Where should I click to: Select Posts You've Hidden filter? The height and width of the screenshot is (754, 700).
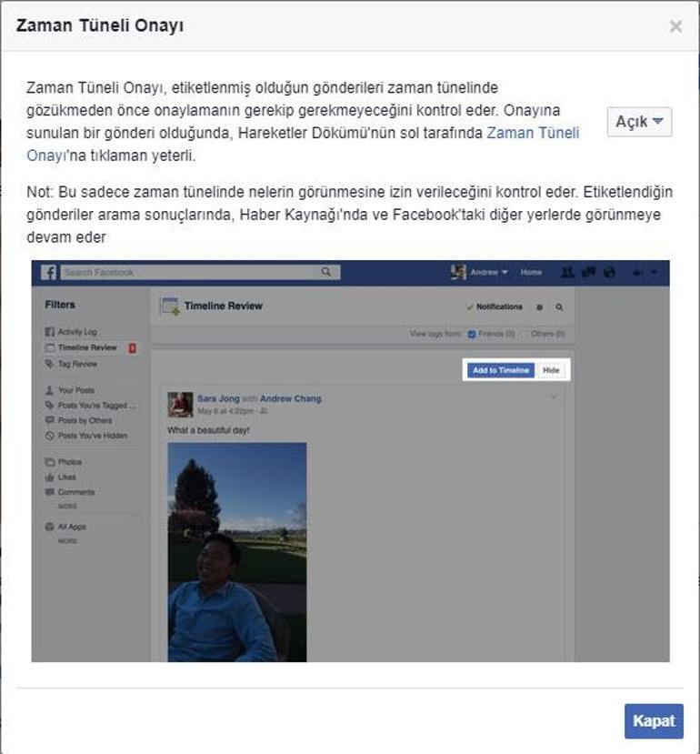pyautogui.click(x=86, y=436)
